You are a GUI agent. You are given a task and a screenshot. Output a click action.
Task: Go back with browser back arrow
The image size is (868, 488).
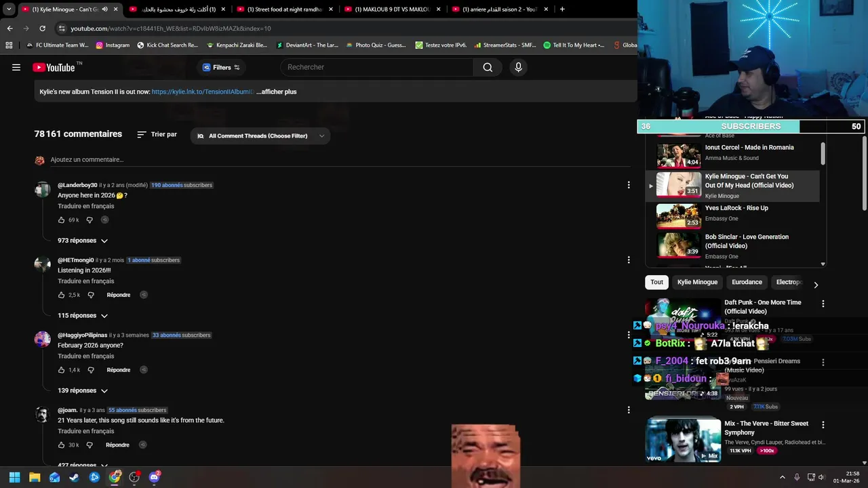(x=9, y=28)
